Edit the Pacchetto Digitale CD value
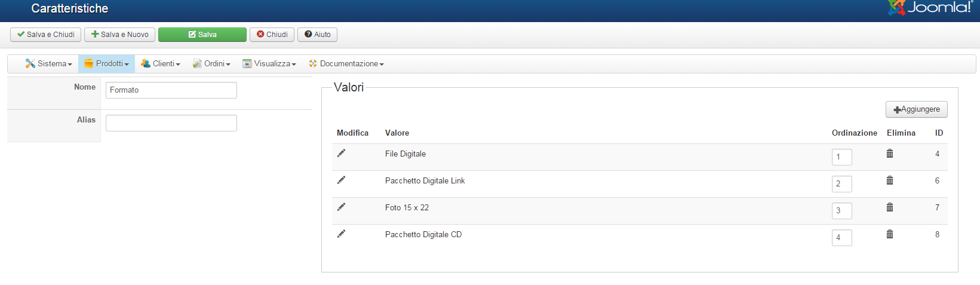 coord(341,234)
